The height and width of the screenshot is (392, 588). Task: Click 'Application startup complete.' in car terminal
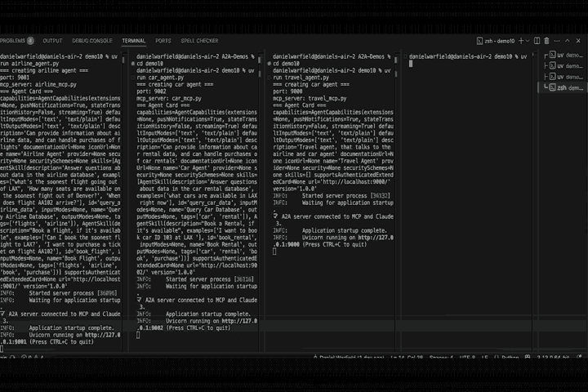coord(208,314)
